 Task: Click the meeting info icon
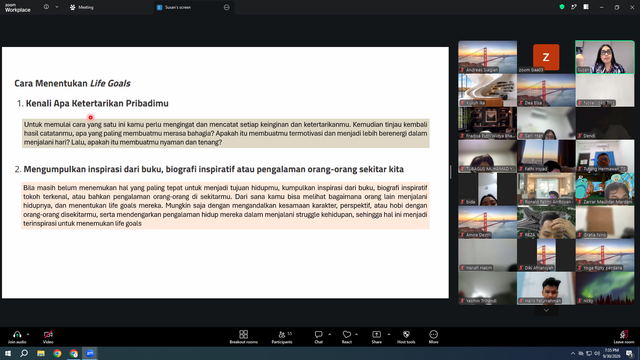pos(46,7)
